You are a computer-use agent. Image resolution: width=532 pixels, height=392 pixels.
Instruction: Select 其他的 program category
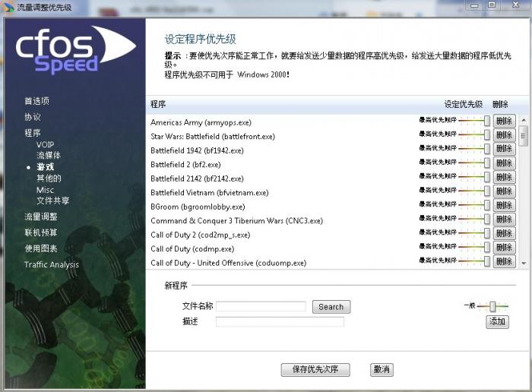tap(49, 179)
